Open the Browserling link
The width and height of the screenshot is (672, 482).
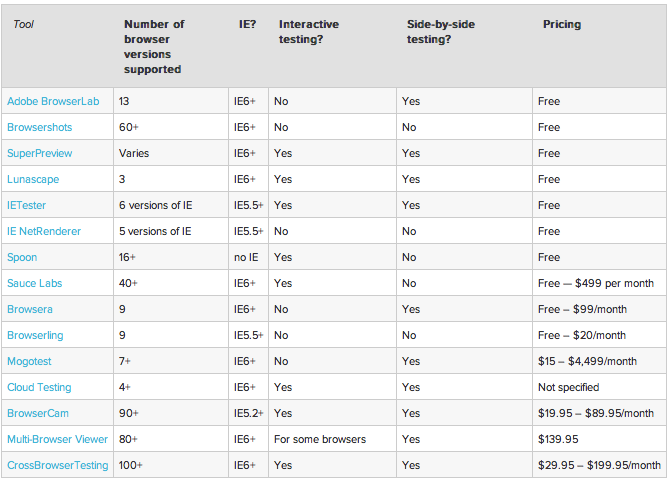[34, 335]
